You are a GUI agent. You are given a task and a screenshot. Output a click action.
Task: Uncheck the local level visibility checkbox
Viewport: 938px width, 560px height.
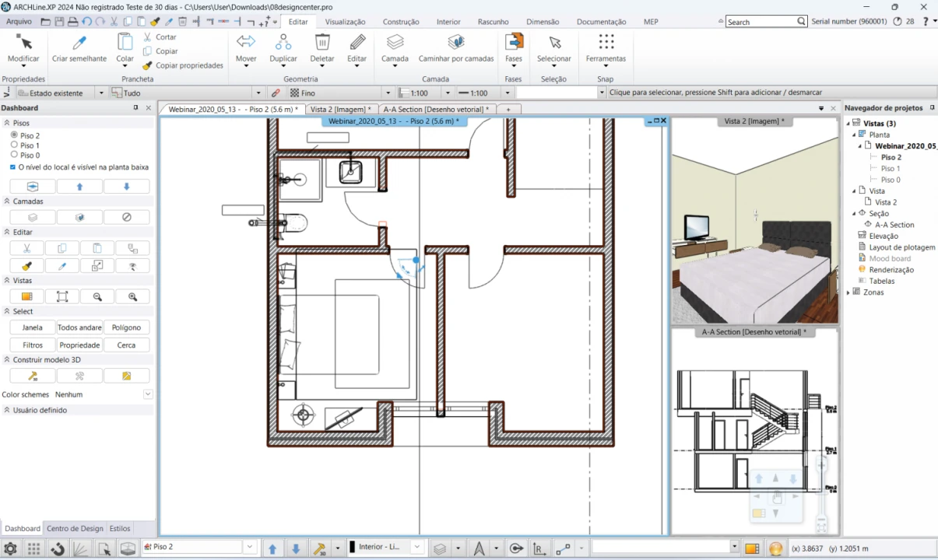click(12, 167)
